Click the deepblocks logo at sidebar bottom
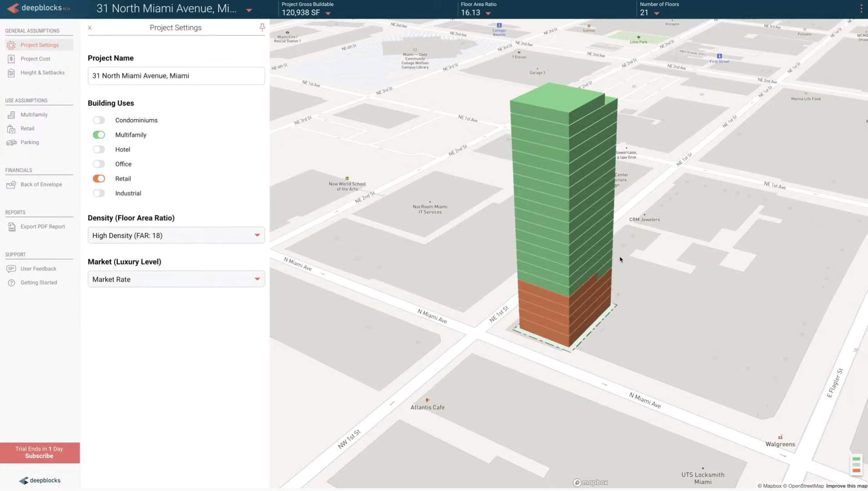Screen dimensions: 868x491 click(x=40, y=480)
